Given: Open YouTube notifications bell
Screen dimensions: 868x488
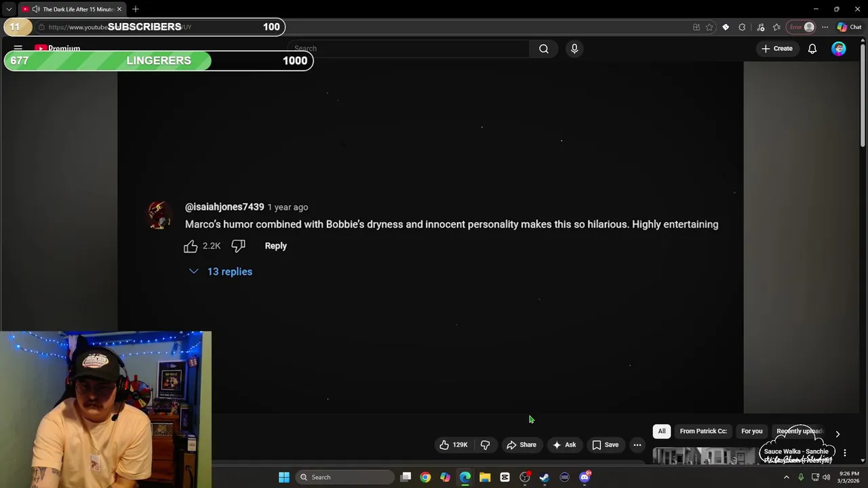Looking at the screenshot, I should pos(812,49).
